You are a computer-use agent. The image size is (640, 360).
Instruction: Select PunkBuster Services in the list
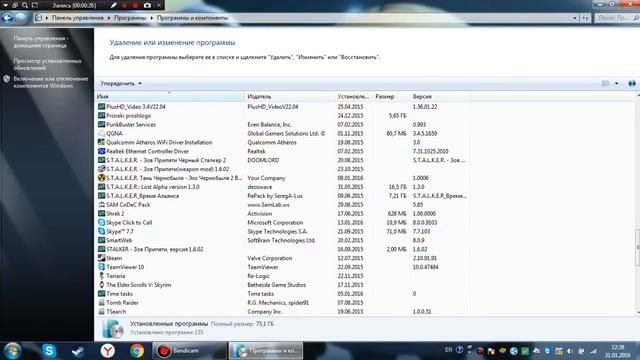[282, 124]
